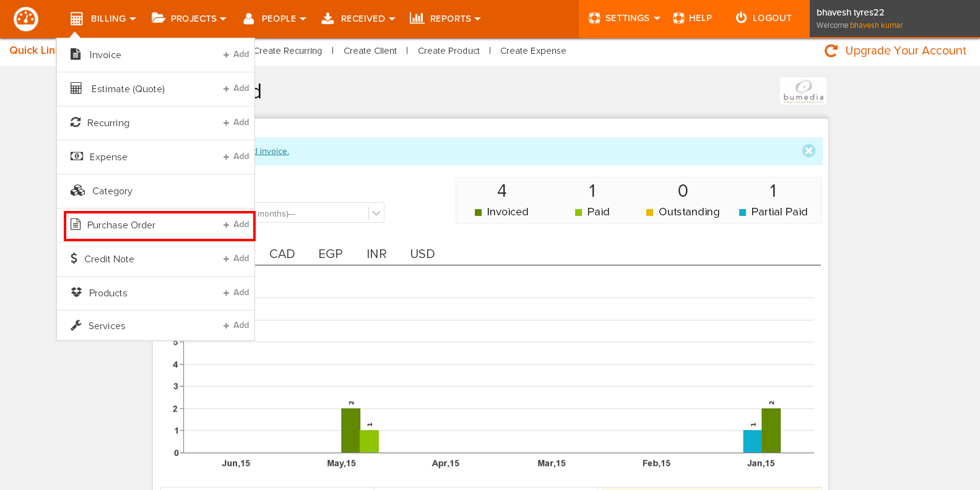The width and height of the screenshot is (980, 490).
Task: Switch to CAD currency tab
Action: [282, 254]
